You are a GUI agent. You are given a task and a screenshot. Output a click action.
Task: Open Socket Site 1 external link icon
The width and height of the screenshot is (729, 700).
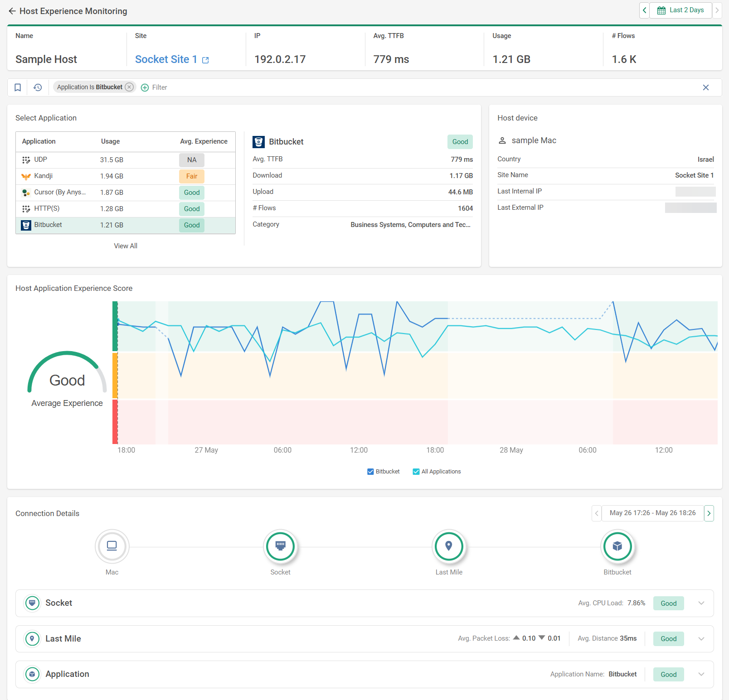pyautogui.click(x=205, y=60)
